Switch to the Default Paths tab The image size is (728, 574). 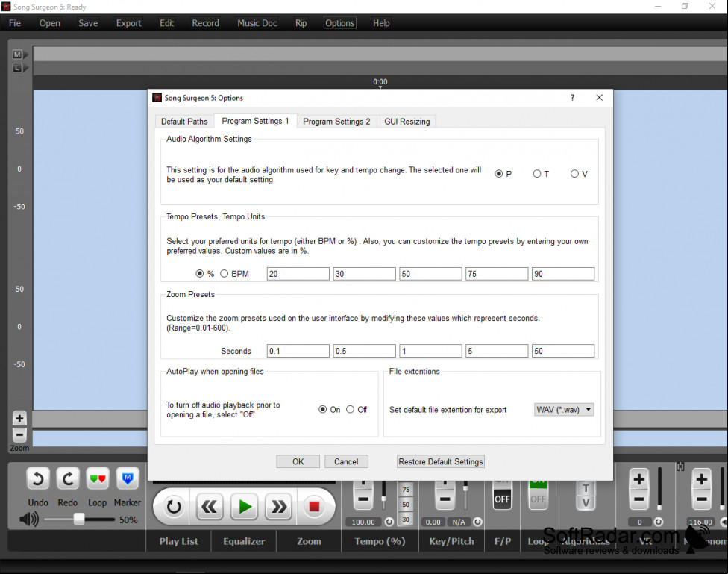(x=184, y=122)
